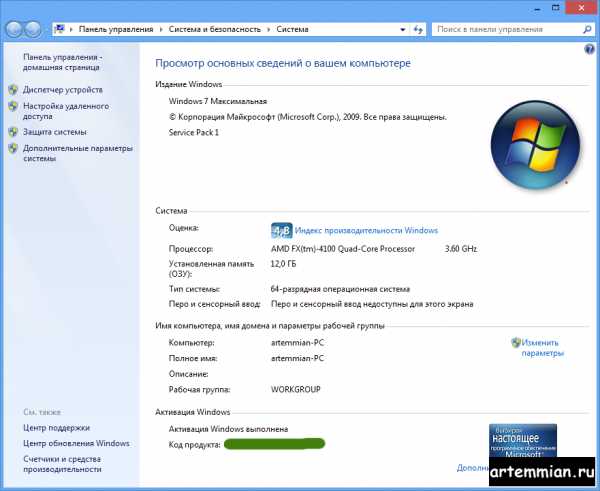Click Активация Windows выполнена text
Viewport: 600px width, 491px height.
click(x=228, y=429)
